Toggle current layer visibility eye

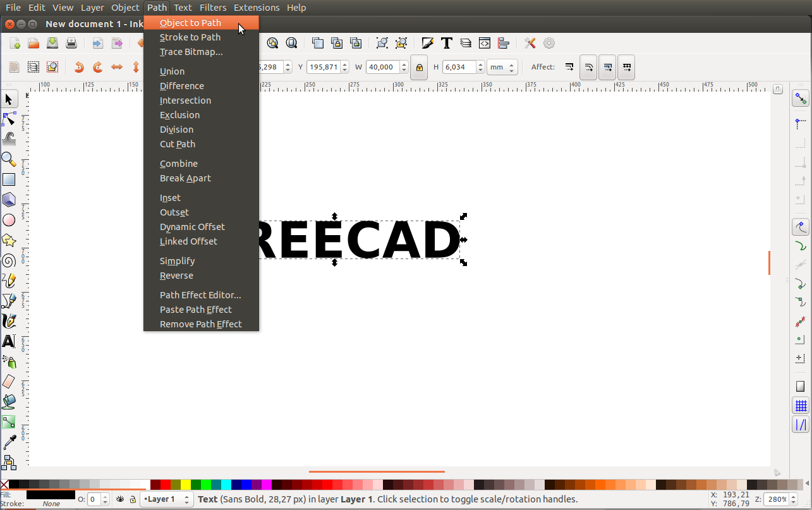tap(120, 499)
